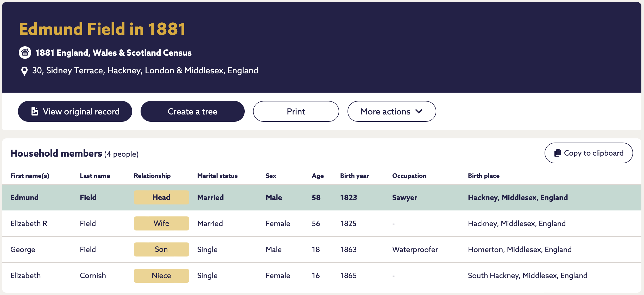Click age 16 in the Cornish row

point(316,275)
